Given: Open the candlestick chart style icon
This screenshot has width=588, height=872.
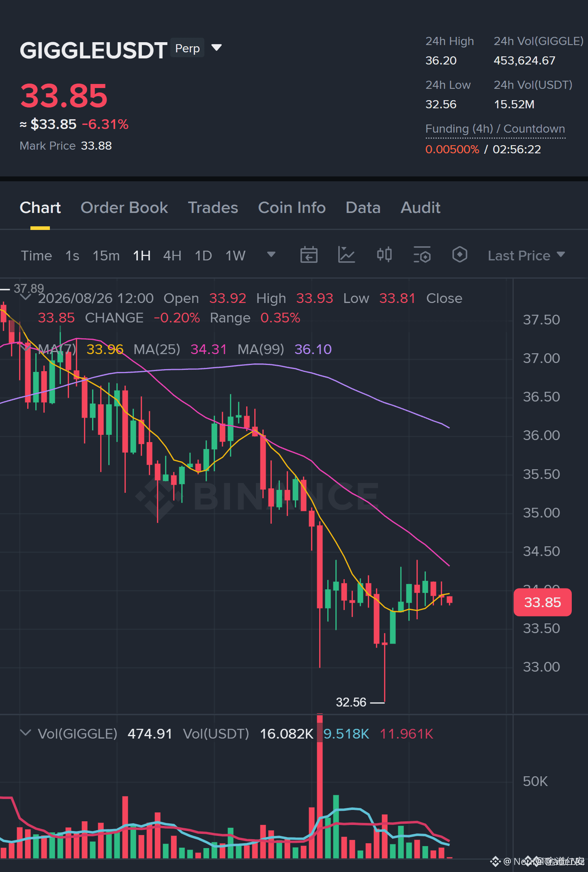Looking at the screenshot, I should click(x=384, y=255).
